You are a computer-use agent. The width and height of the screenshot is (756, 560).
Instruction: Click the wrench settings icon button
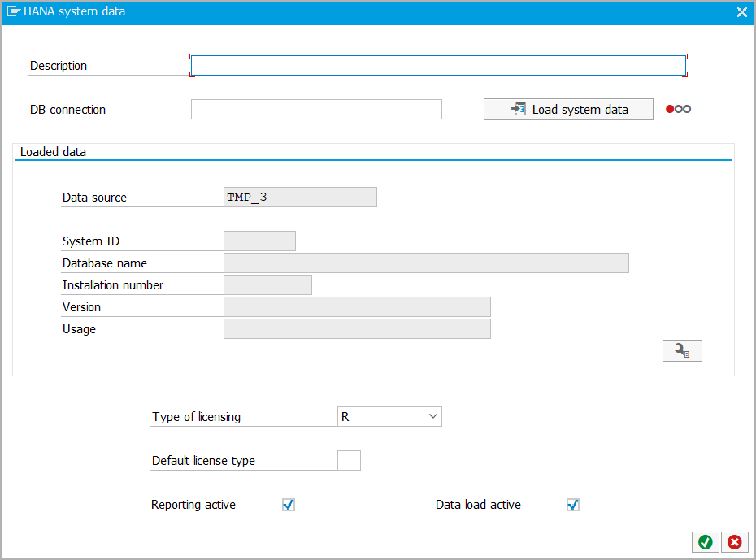click(x=682, y=350)
